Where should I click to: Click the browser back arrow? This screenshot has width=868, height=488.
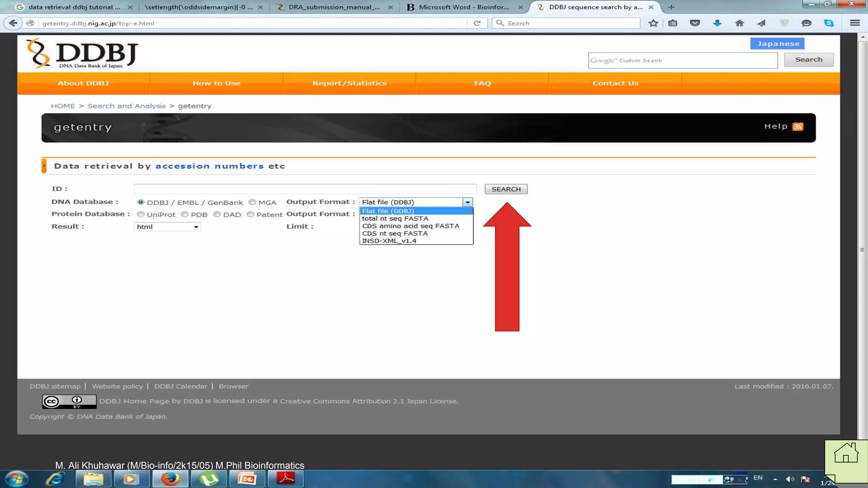pyautogui.click(x=13, y=23)
